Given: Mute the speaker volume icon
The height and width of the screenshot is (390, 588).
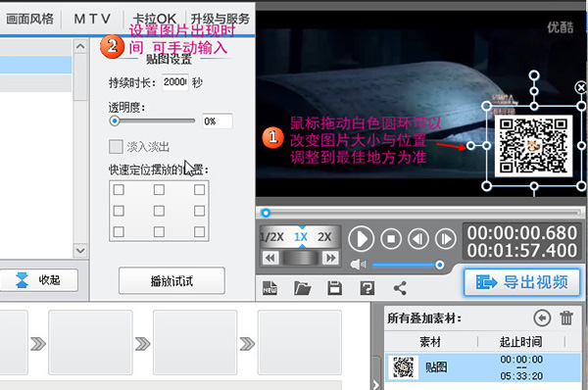Looking at the screenshot, I should [358, 265].
